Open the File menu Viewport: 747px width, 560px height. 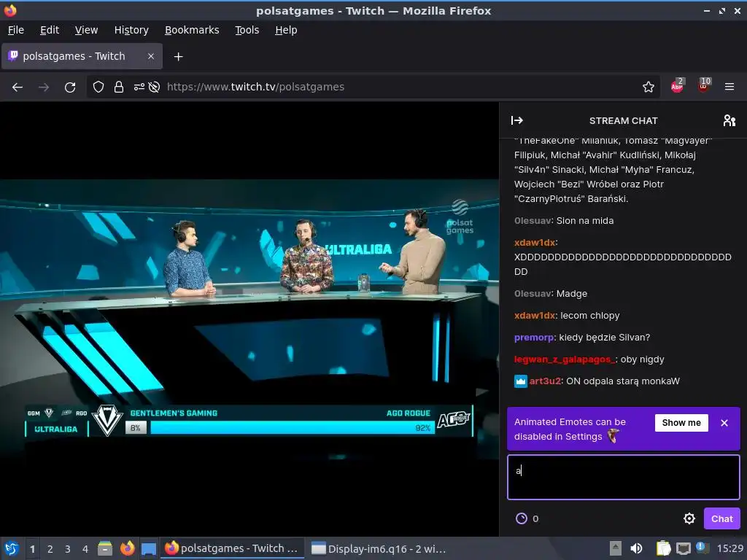16,30
